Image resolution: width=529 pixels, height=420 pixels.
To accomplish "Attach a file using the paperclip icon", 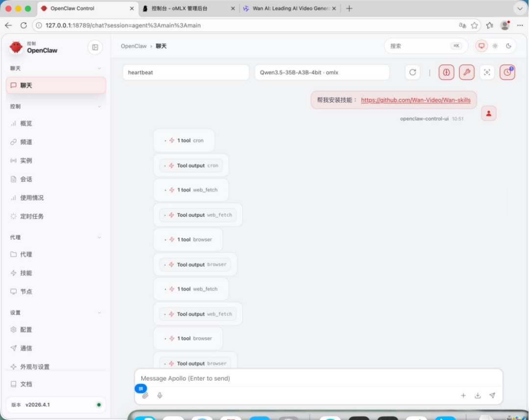I will point(145,396).
